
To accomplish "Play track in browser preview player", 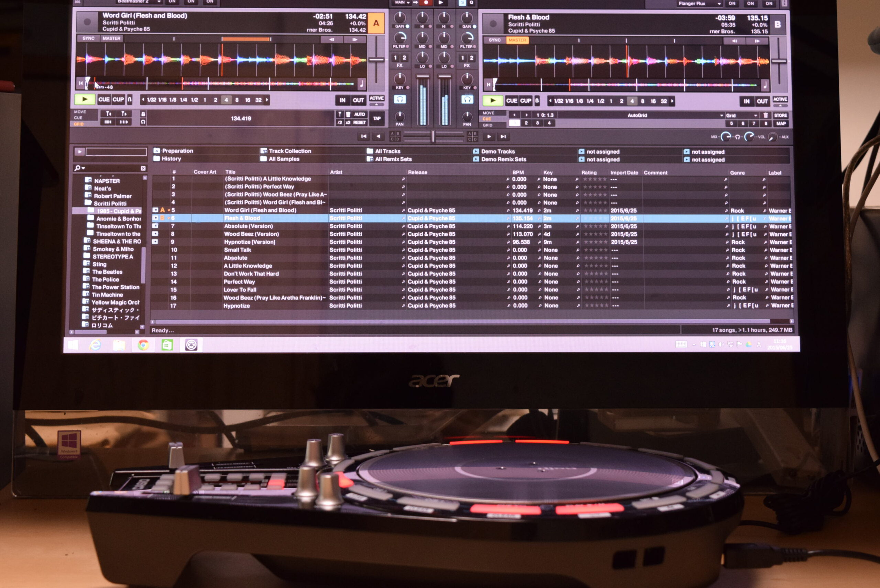I will tap(79, 152).
